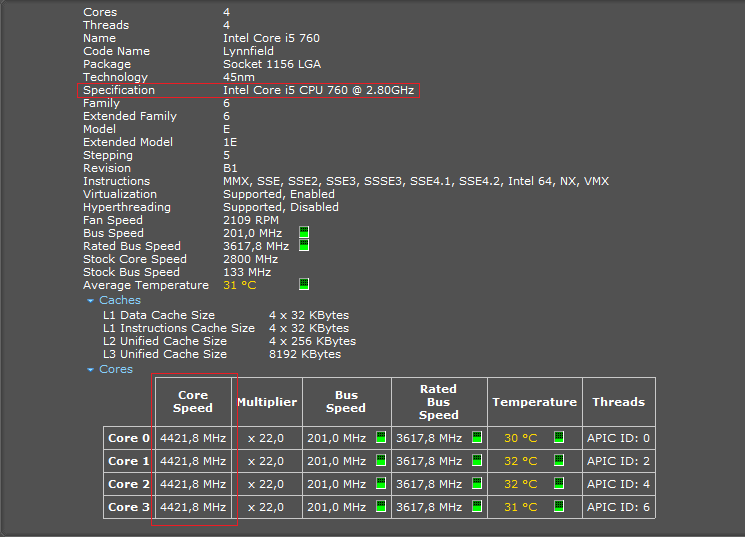Click L3 Unified Cache value 8192 KBytes

coord(305,354)
